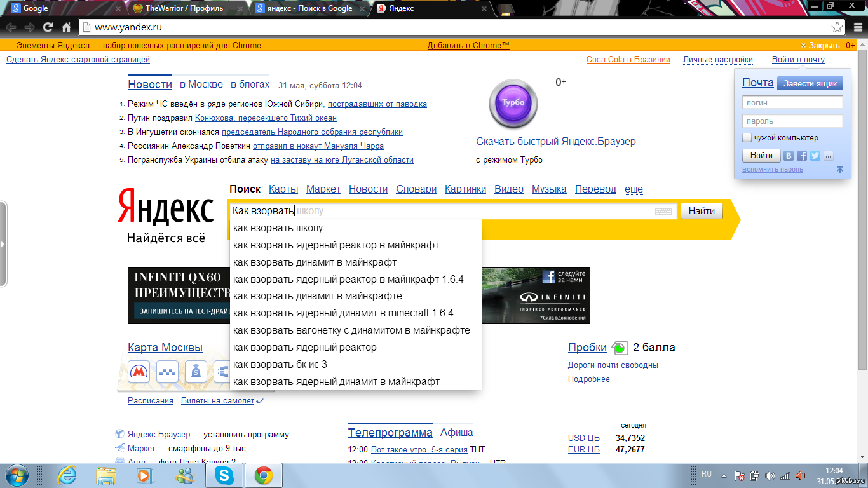Open Skype from the taskbar
This screenshot has height=488, width=868.
224,475
